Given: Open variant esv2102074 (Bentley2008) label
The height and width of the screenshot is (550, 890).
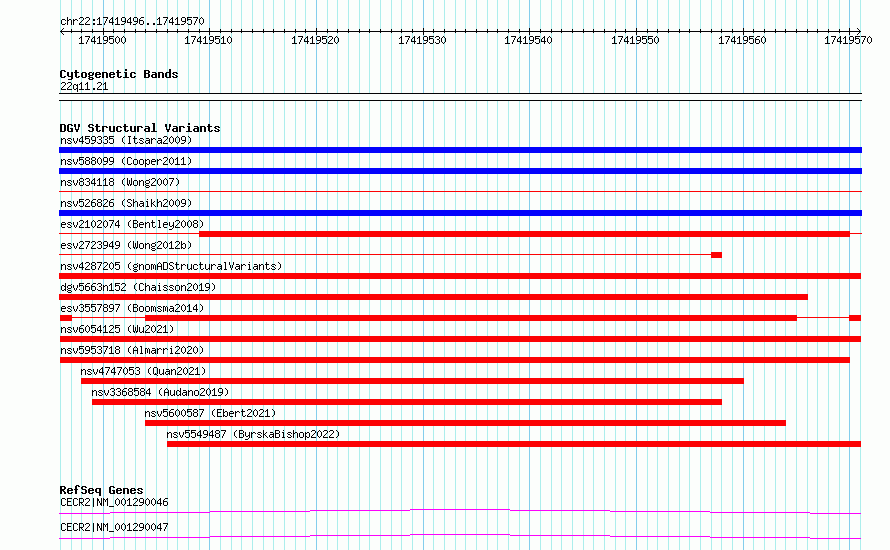Looking at the screenshot, I should point(132,224).
